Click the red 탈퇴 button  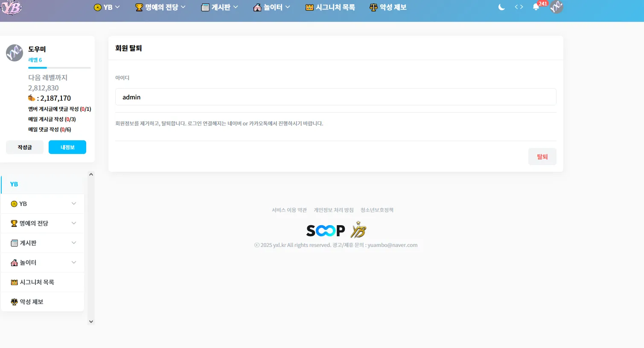[x=542, y=157]
